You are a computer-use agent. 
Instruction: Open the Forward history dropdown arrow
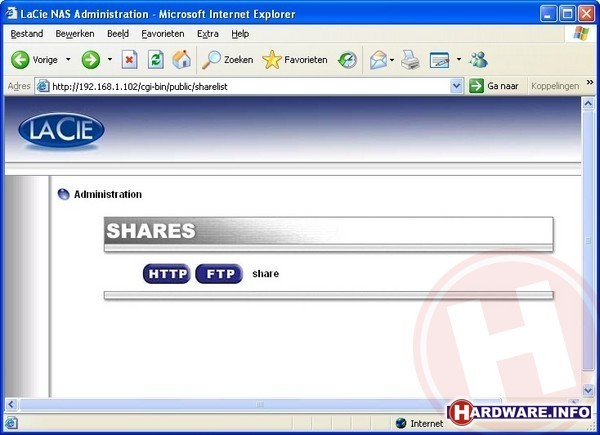(110, 59)
